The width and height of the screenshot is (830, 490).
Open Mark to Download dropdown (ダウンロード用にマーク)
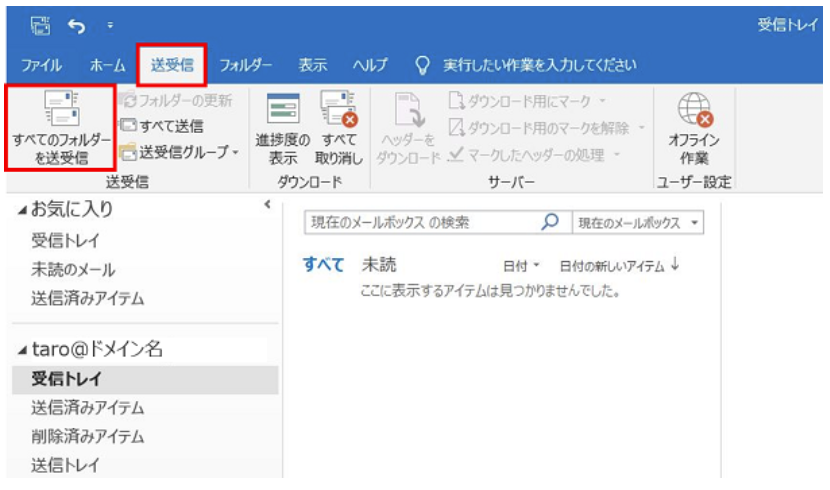click(528, 101)
